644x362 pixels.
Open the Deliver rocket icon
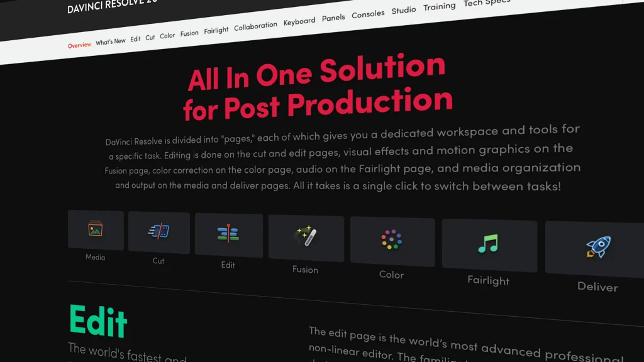click(x=597, y=248)
